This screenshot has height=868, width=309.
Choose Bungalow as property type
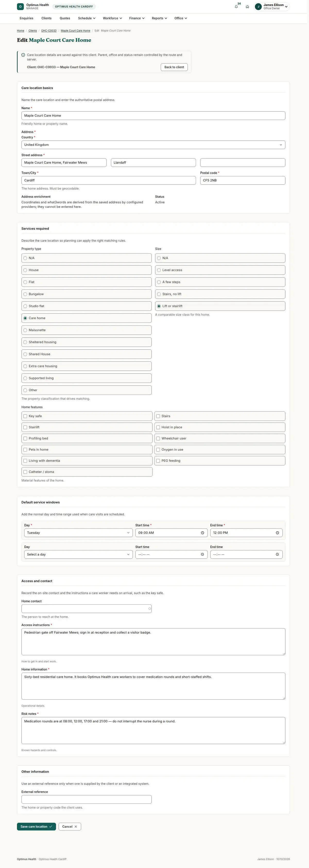(x=86, y=294)
